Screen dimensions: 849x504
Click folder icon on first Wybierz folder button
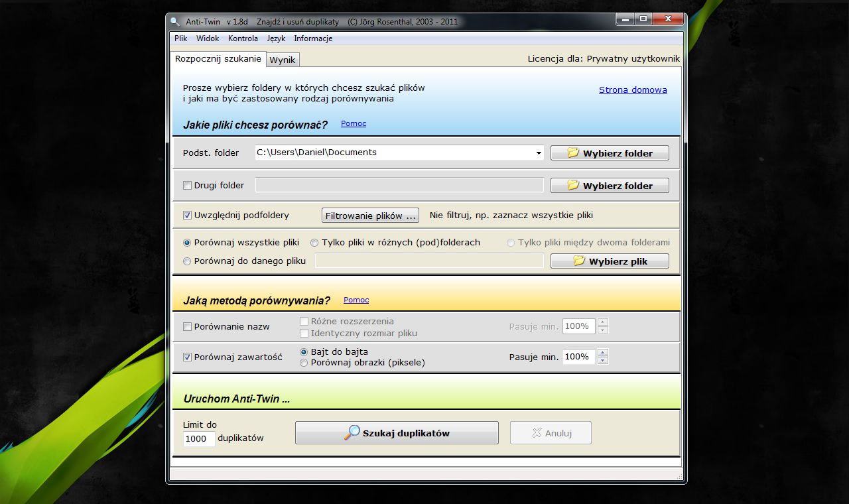574,153
